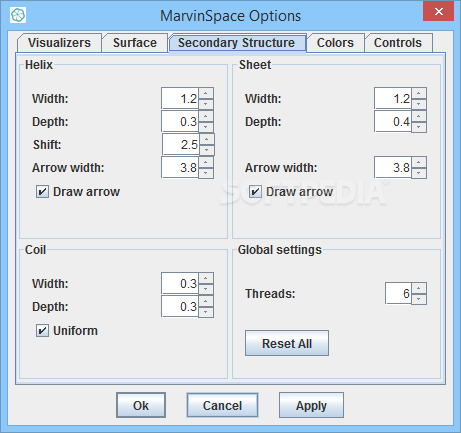Increase Coil Width with up arrow
461x433 pixels.
206,278
